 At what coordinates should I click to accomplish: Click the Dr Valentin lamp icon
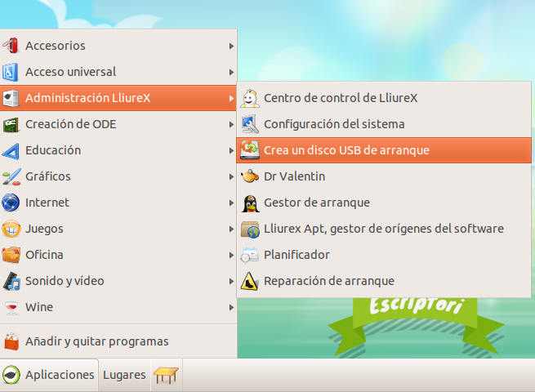pyautogui.click(x=250, y=176)
